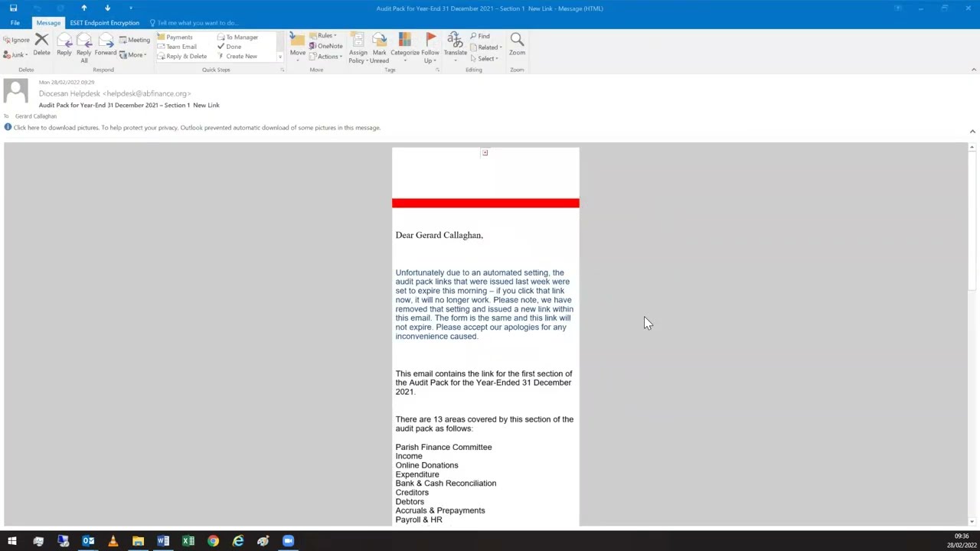Open the Zoom magnifier tool
This screenshot has width=980, height=551.
pyautogui.click(x=517, y=46)
